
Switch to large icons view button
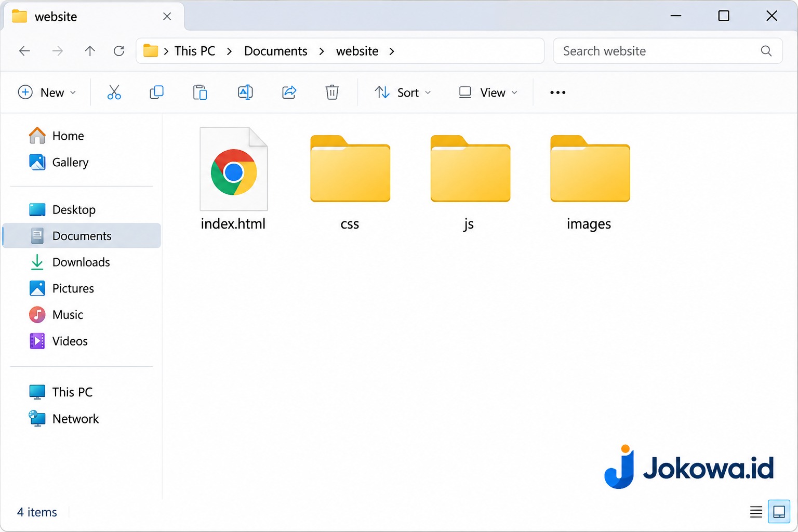779,512
